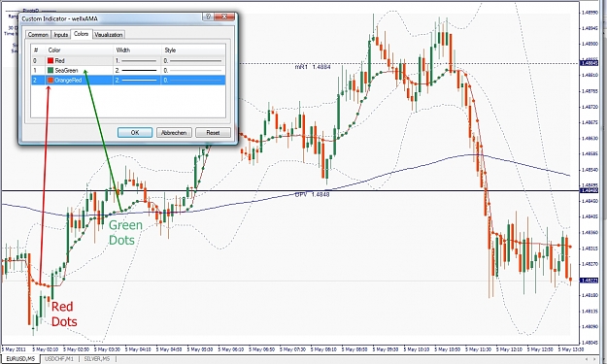Open the help button in Custom Indicator dialog

pyautogui.click(x=208, y=17)
